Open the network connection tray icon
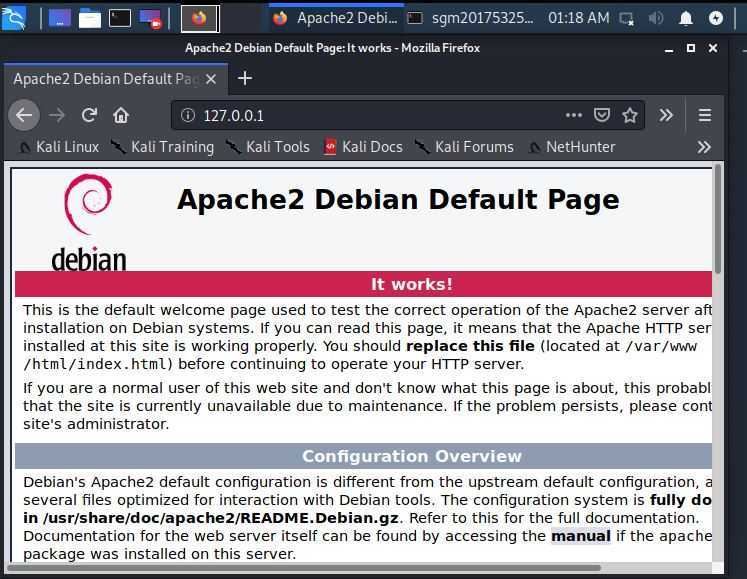747x579 pixels. click(626, 19)
